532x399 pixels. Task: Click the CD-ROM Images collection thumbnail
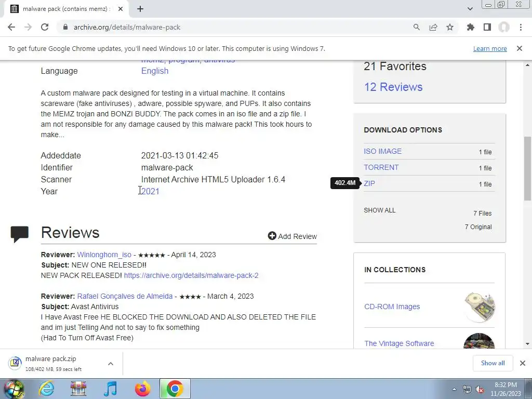480,307
